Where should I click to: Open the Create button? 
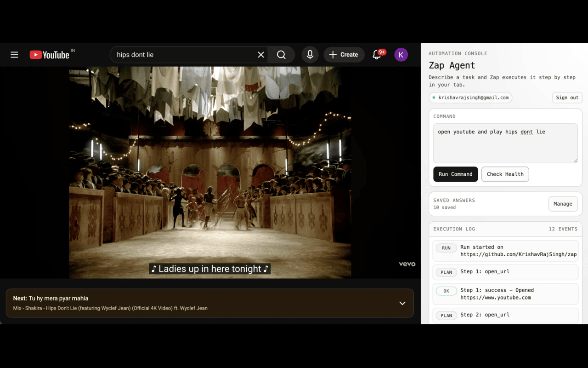click(x=344, y=55)
